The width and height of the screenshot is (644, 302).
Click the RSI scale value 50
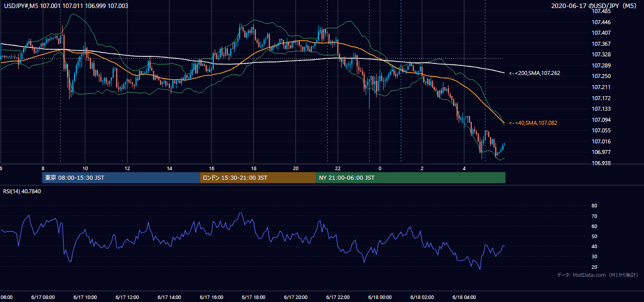pyautogui.click(x=594, y=236)
